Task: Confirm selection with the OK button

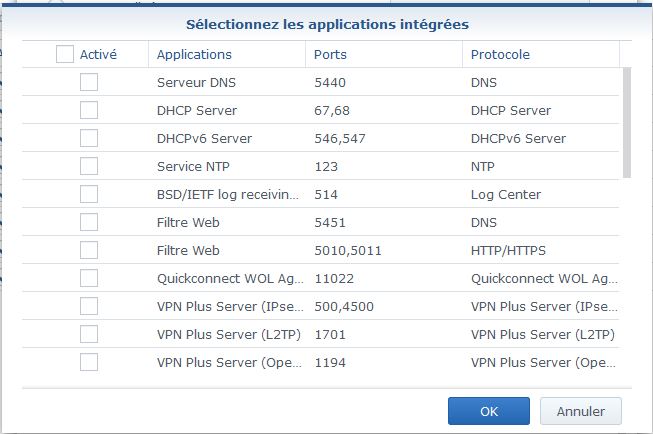Action: (x=489, y=411)
